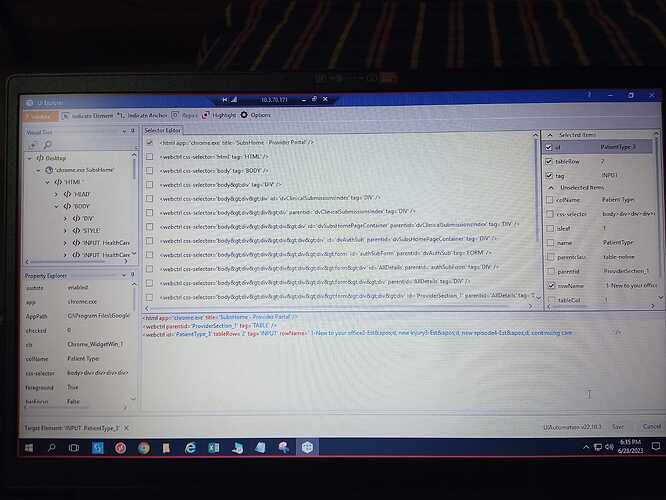The width and height of the screenshot is (666, 500).
Task: Click the Indicate Anchor icon
Action: [x=121, y=115]
